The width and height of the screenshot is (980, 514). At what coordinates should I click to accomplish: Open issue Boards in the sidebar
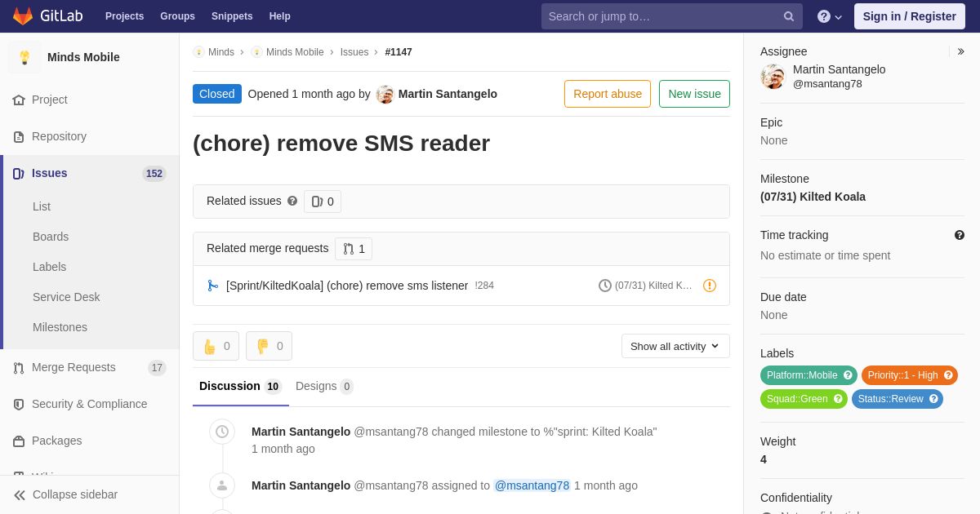click(51, 237)
